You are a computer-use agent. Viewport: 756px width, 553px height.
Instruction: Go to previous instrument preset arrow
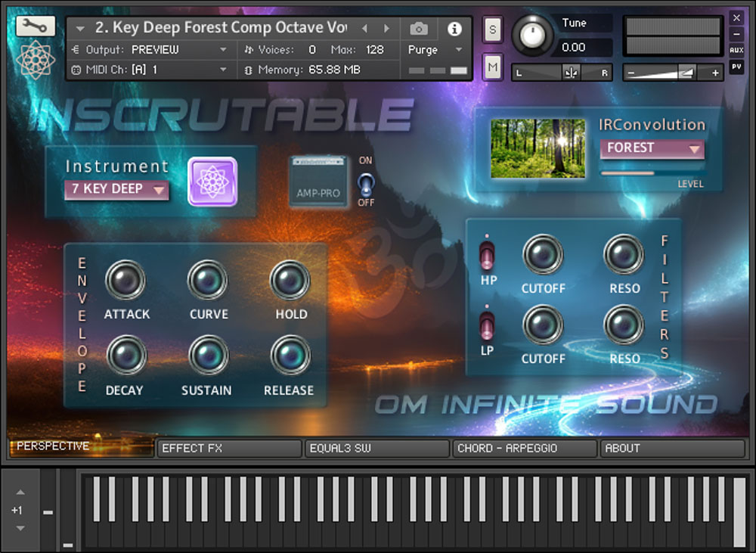tap(365, 29)
